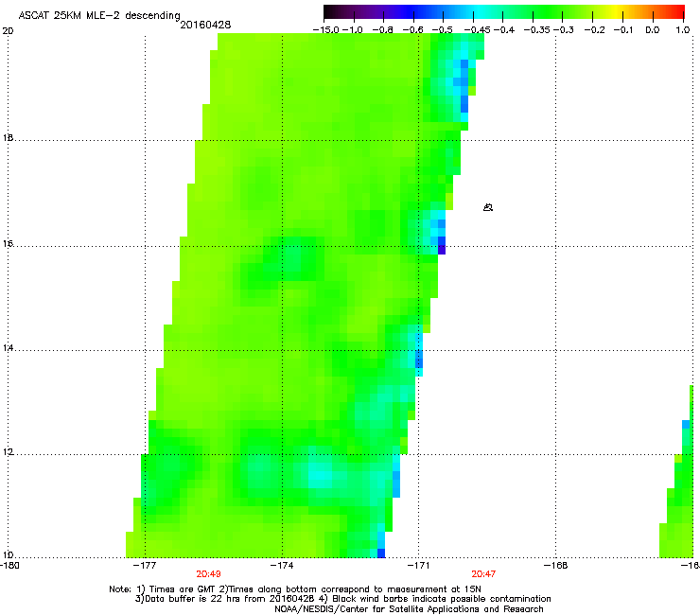Click the -0.45 color scale label
The width and height of the screenshot is (700, 615).
click(478, 30)
